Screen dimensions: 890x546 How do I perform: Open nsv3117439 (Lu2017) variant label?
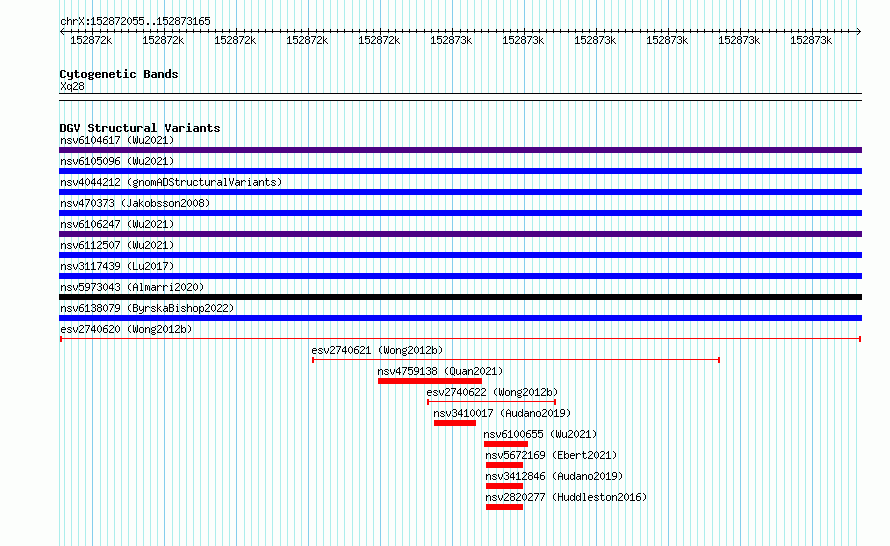117,266
